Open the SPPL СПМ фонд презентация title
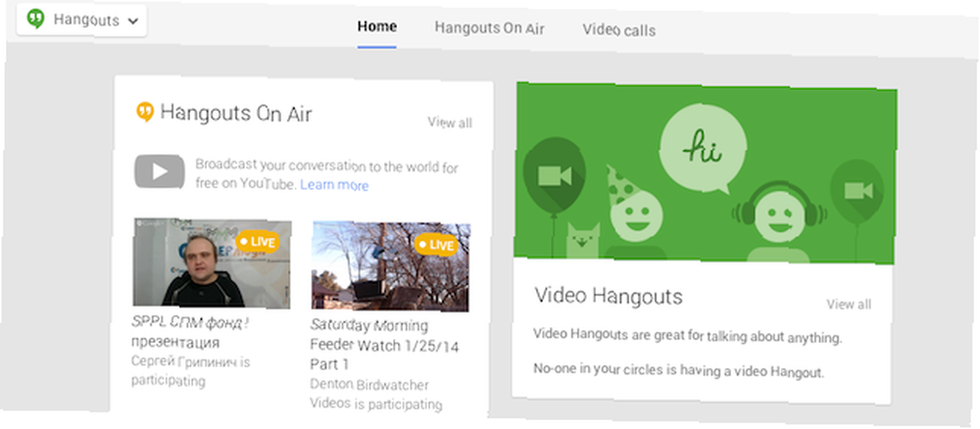 coord(191,332)
